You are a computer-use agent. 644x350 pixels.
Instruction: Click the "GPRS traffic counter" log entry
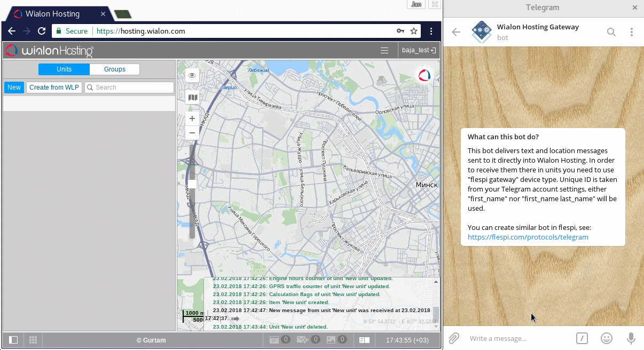pyautogui.click(x=302, y=287)
